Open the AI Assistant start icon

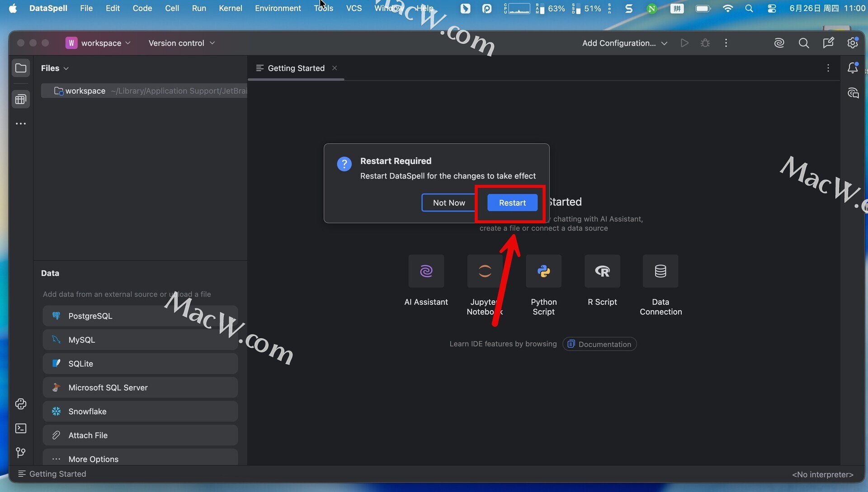point(426,271)
